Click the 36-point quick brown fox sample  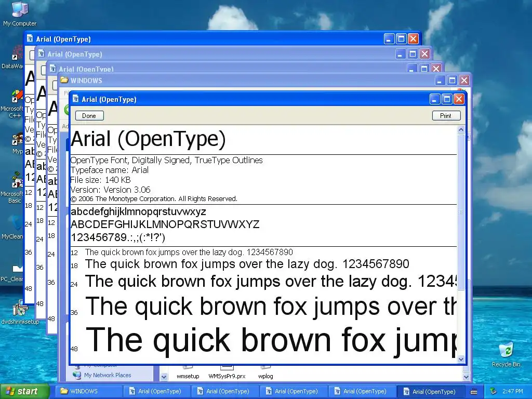[x=270, y=307]
